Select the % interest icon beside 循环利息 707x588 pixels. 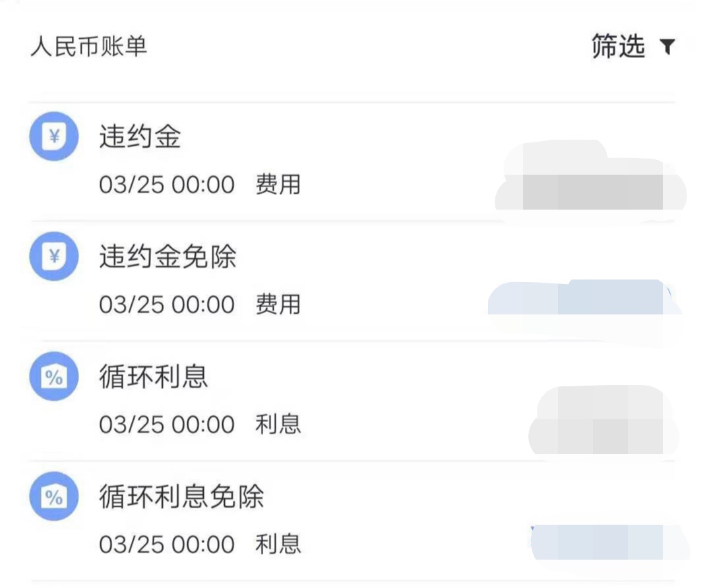[x=53, y=376]
